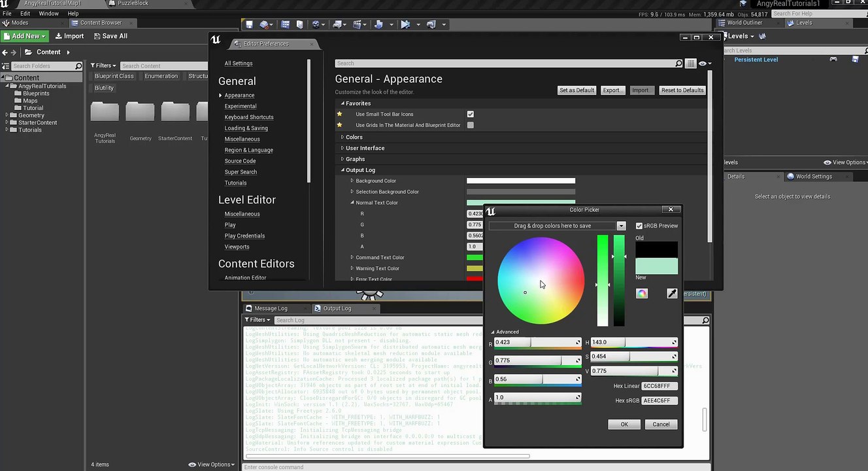Click the Unreal logo in Color Picker title

(491, 210)
